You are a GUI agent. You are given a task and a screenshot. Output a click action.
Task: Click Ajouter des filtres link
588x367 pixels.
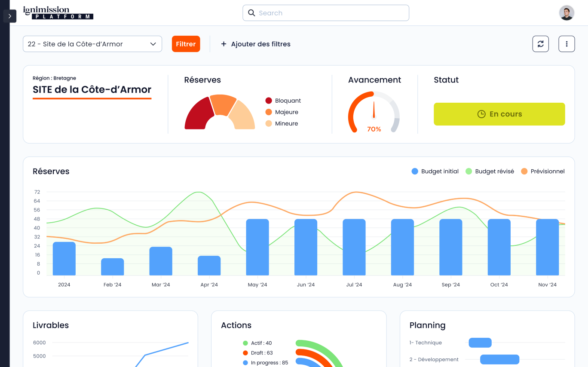255,44
